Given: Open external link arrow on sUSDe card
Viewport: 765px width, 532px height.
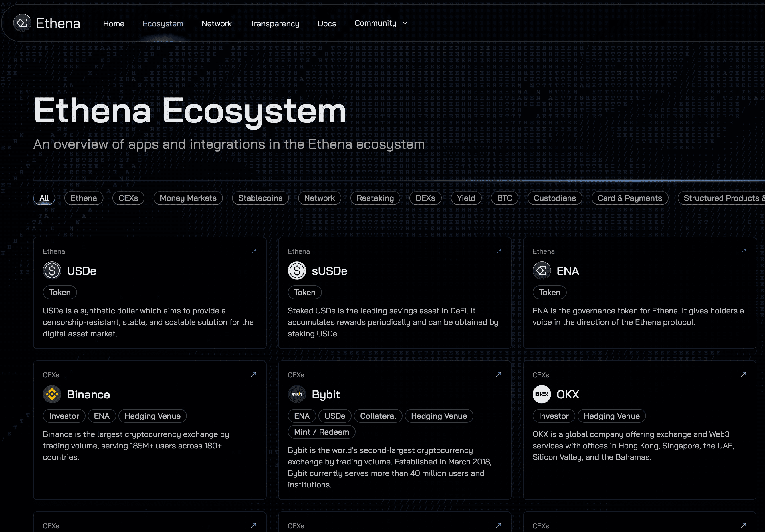Looking at the screenshot, I should [x=498, y=251].
